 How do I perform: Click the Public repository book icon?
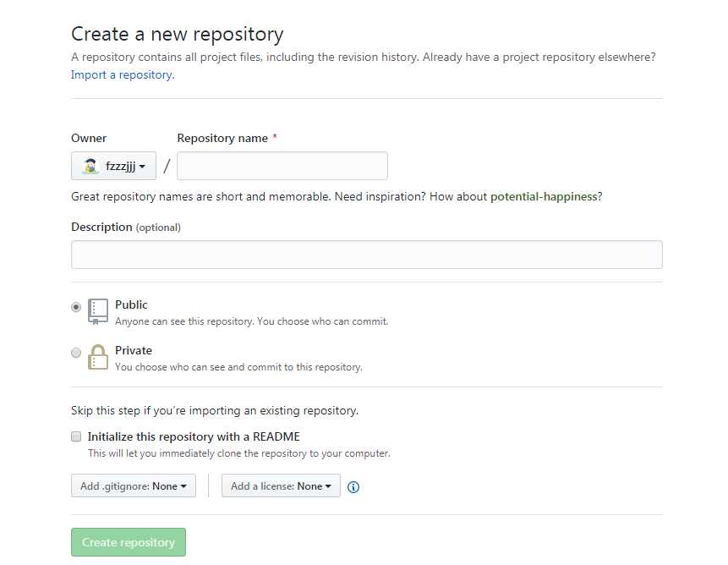98,311
